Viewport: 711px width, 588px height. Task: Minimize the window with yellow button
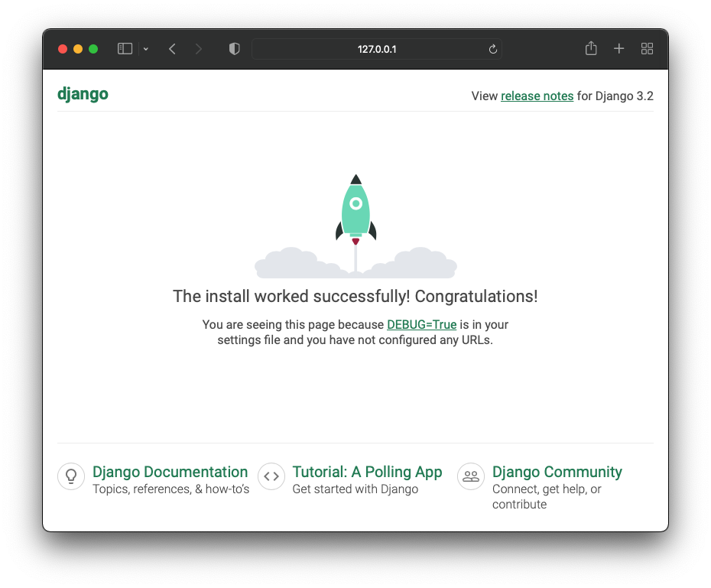point(78,49)
